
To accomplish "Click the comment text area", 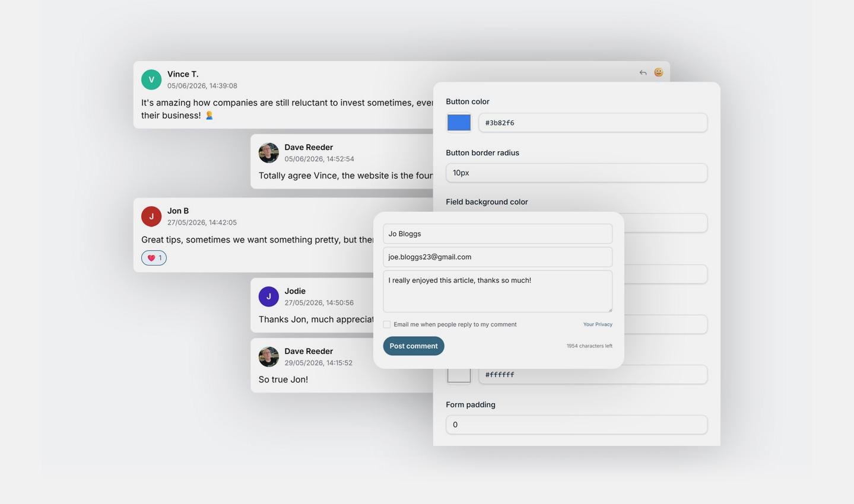I will coord(497,291).
